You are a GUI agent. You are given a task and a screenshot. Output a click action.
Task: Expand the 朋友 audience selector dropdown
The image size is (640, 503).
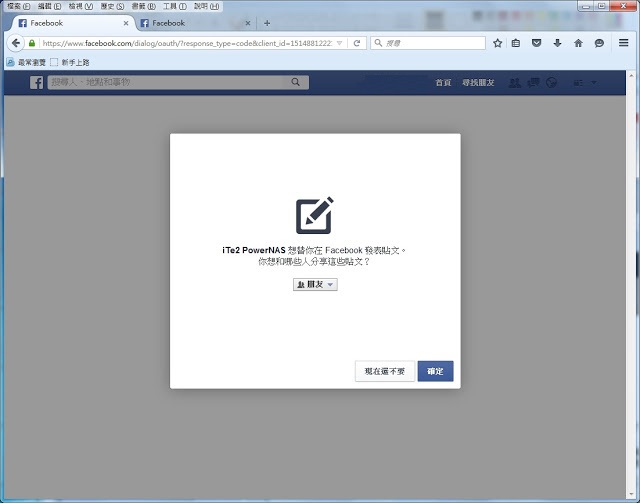click(x=315, y=284)
